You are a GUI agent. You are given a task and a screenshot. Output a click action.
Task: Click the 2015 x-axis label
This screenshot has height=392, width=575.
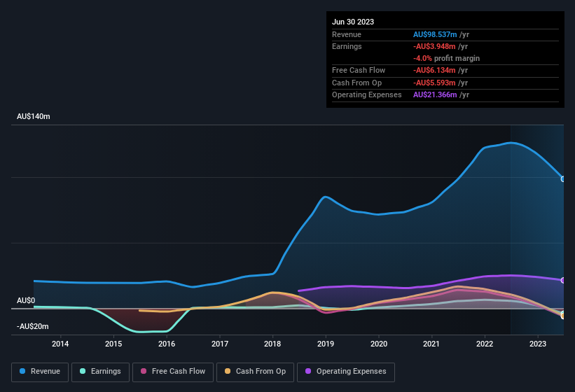[x=113, y=344]
